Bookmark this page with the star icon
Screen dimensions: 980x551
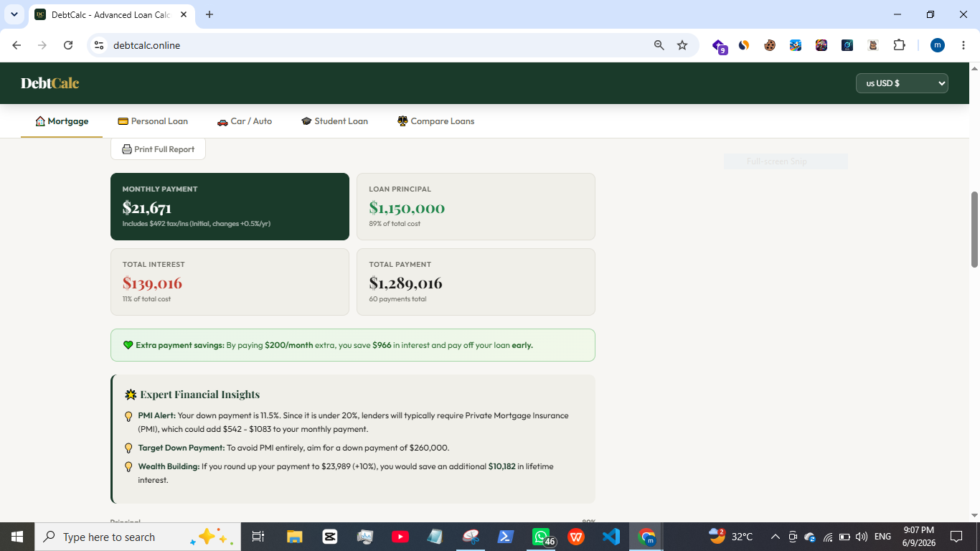pos(682,45)
